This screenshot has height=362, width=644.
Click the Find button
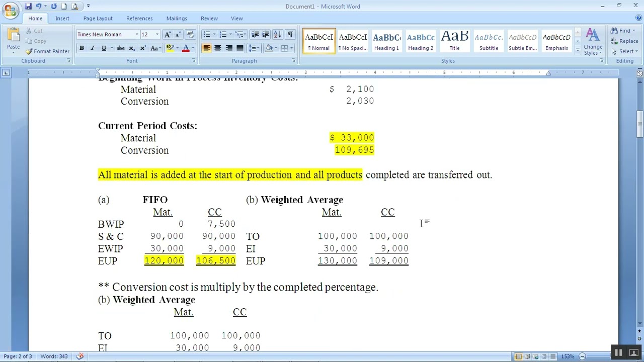click(623, 31)
